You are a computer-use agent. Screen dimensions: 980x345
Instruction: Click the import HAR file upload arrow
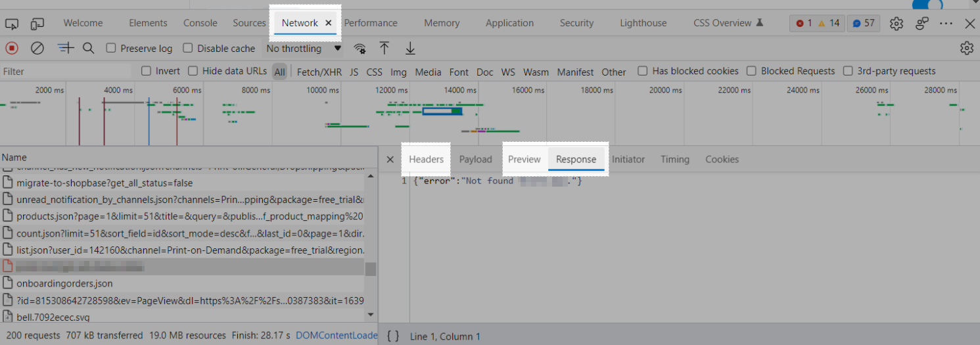pos(385,48)
